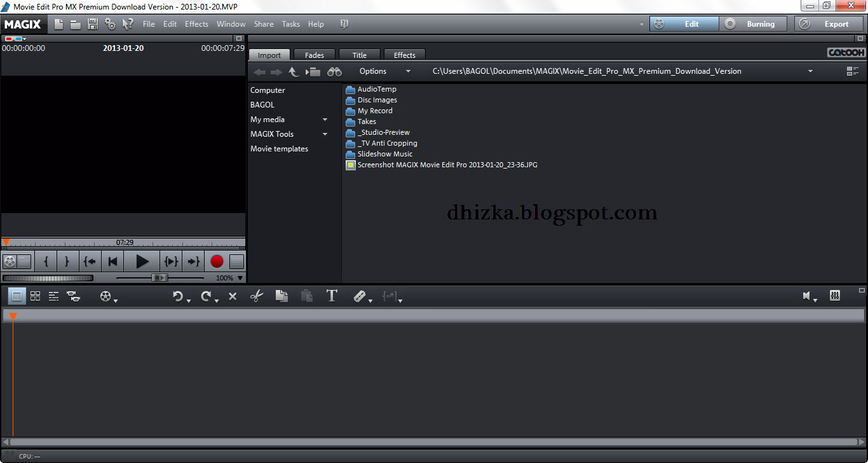868x463 pixels.
Task: Go up one folder level in Import
Action: pos(294,72)
